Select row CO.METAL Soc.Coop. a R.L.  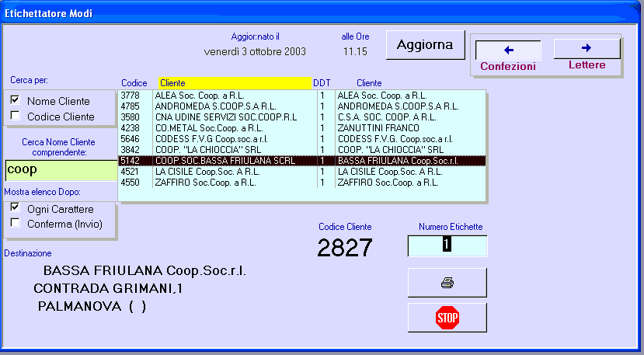(x=302, y=127)
